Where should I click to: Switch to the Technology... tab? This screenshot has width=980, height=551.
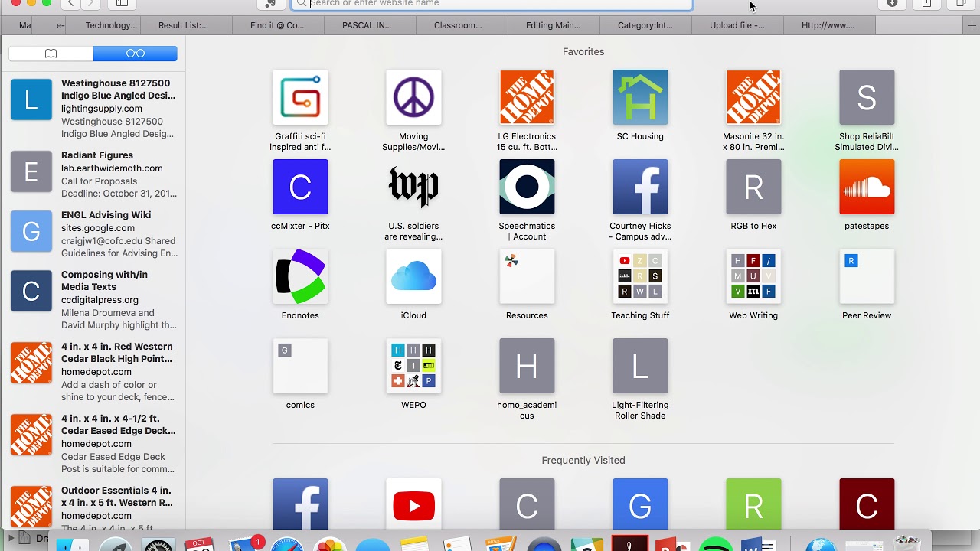[x=112, y=25]
